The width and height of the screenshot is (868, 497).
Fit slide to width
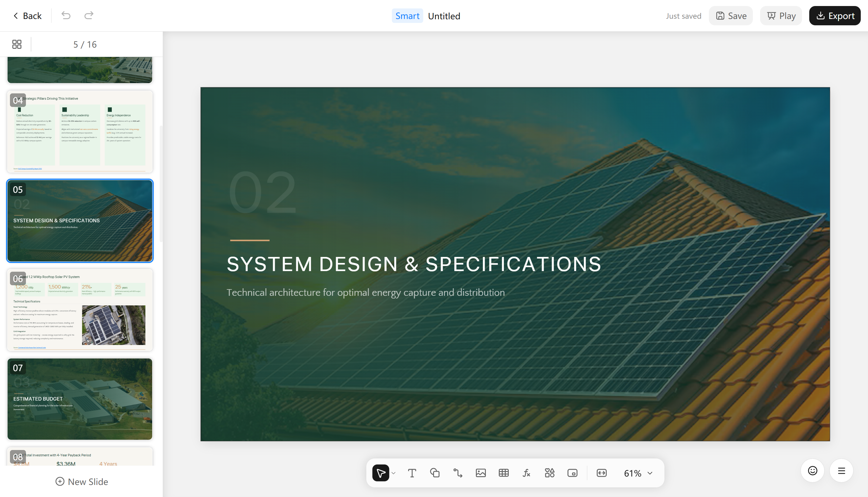[602, 473]
